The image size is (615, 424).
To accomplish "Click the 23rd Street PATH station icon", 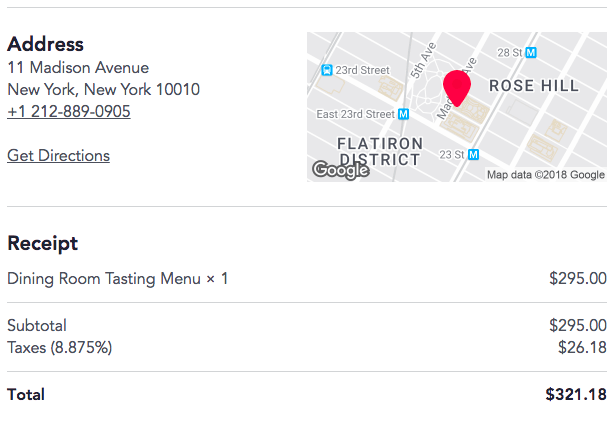I will pos(327,70).
